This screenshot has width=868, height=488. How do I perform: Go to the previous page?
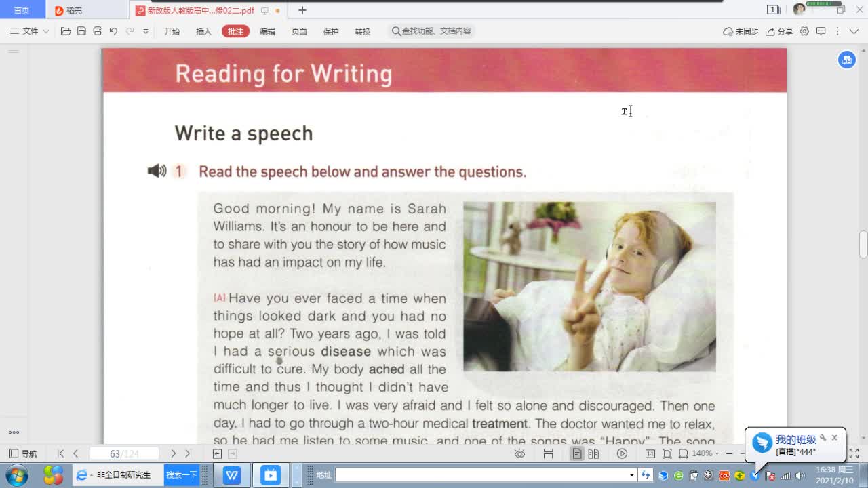pyautogui.click(x=75, y=453)
